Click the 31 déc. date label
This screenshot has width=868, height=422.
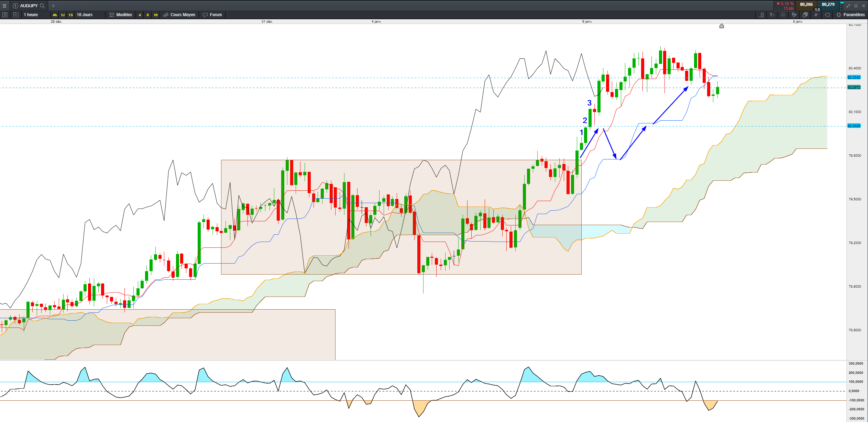click(x=267, y=22)
